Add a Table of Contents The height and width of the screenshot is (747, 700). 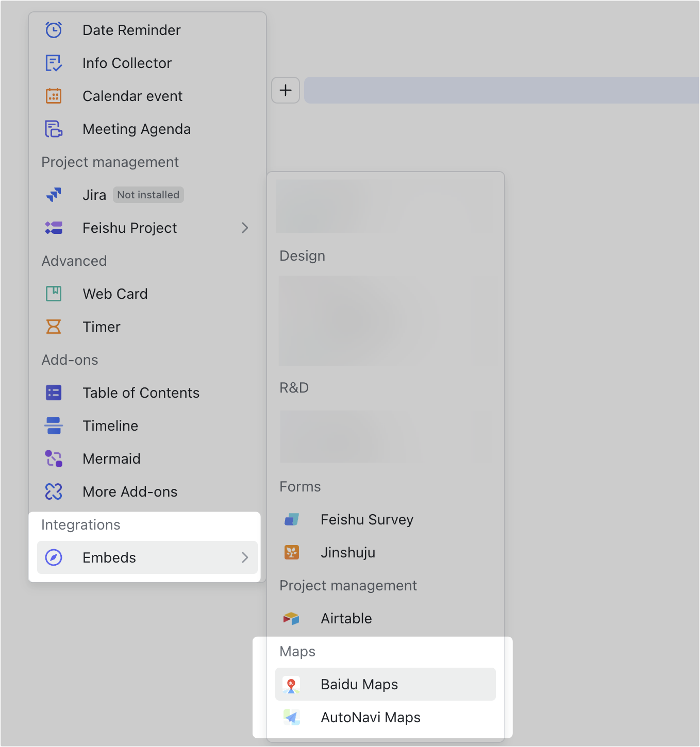click(x=147, y=393)
